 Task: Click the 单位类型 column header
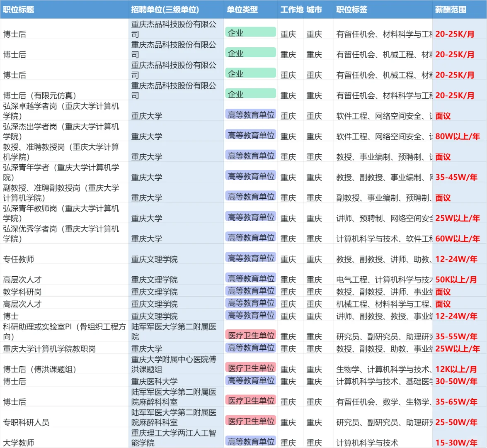(251, 10)
